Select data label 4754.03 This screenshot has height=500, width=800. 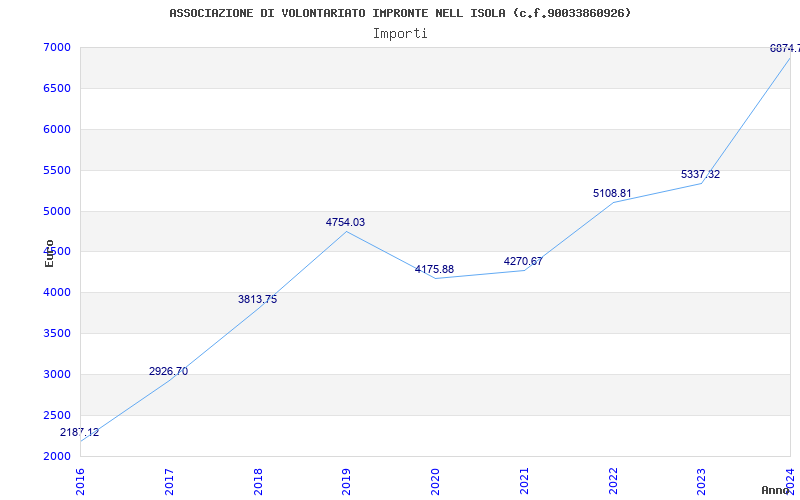(345, 222)
